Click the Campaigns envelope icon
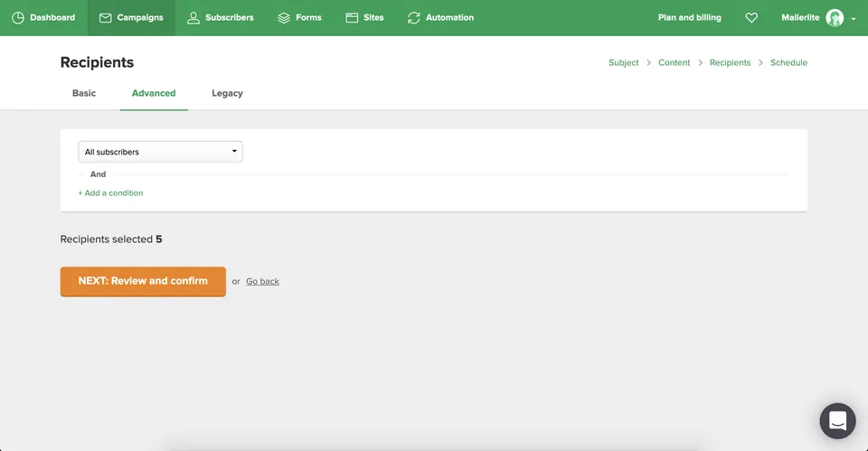 tap(105, 18)
